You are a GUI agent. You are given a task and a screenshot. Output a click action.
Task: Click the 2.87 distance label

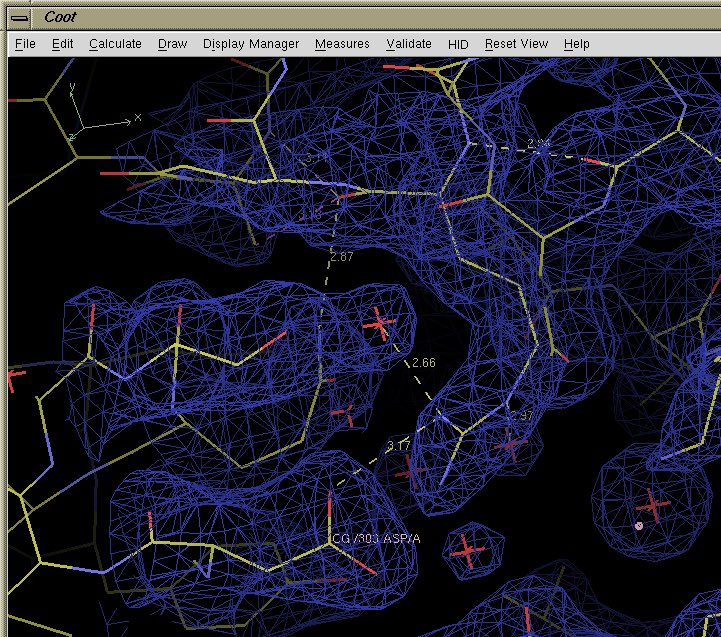(342, 257)
